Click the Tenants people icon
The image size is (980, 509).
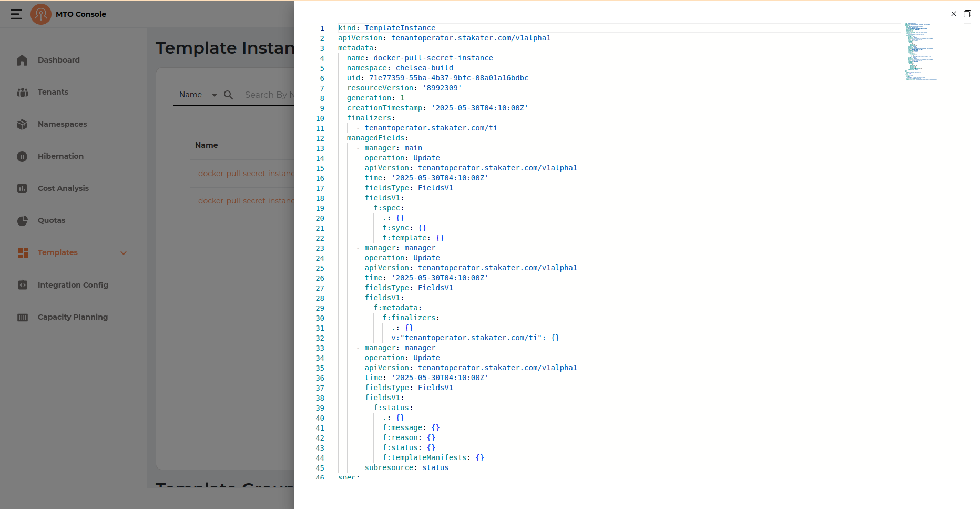[x=23, y=92]
